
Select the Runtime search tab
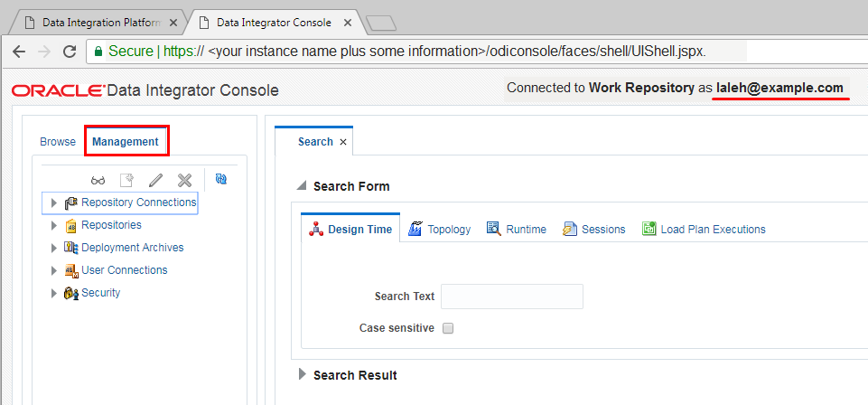(x=517, y=230)
